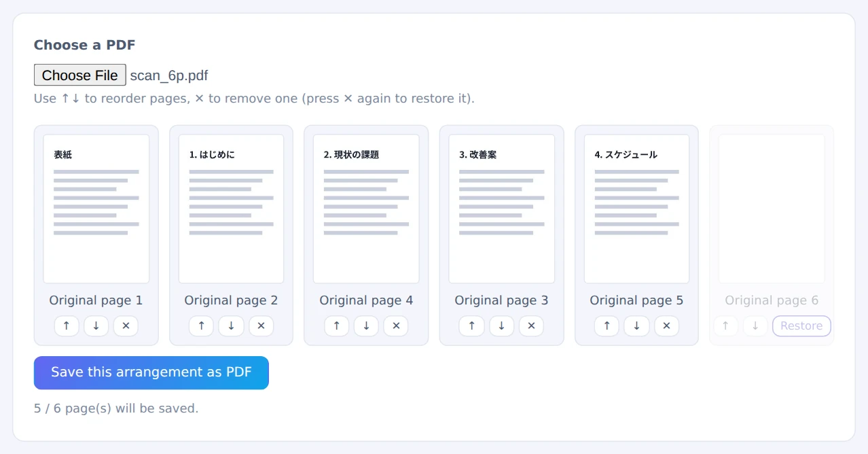Click up arrow under Original page 2
The width and height of the screenshot is (868, 454).
point(202,326)
